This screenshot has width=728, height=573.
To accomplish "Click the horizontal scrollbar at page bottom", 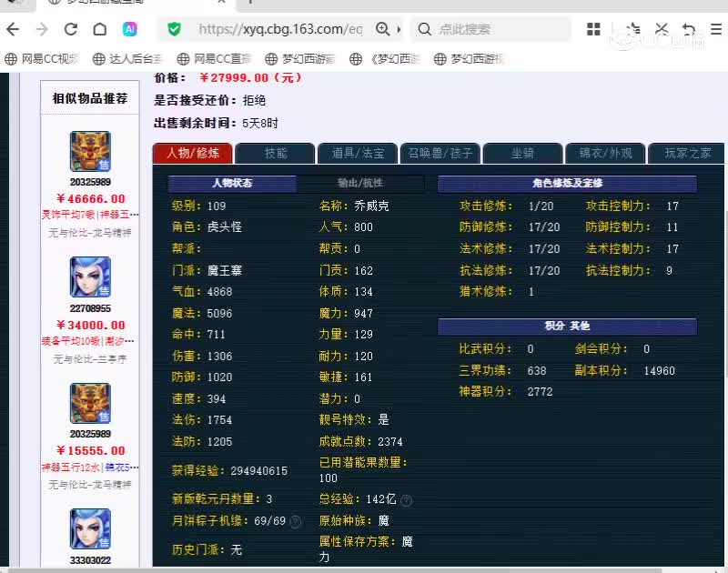I will (334, 570).
